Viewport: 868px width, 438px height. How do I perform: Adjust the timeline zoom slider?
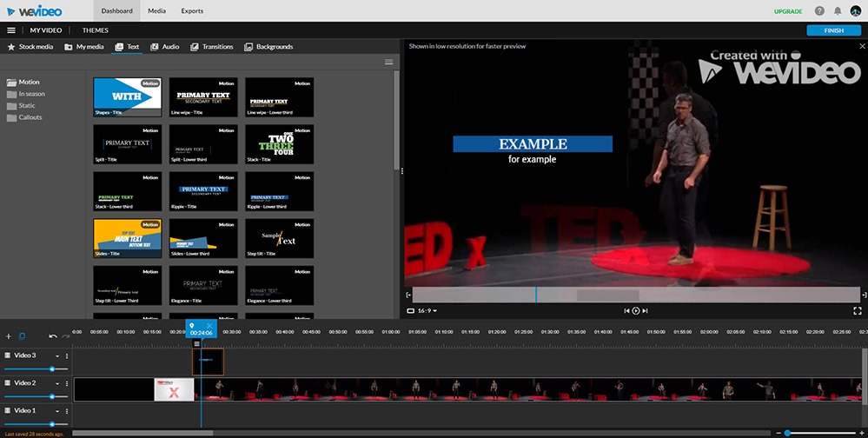click(x=820, y=433)
